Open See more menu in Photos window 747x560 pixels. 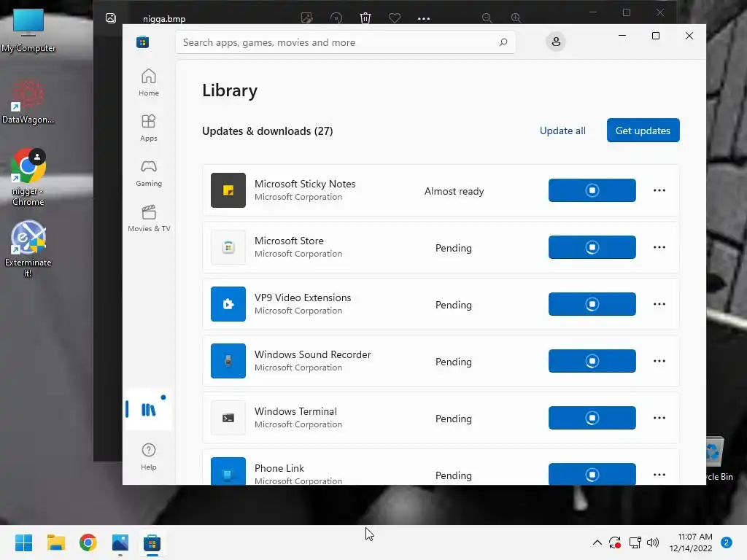coord(424,18)
